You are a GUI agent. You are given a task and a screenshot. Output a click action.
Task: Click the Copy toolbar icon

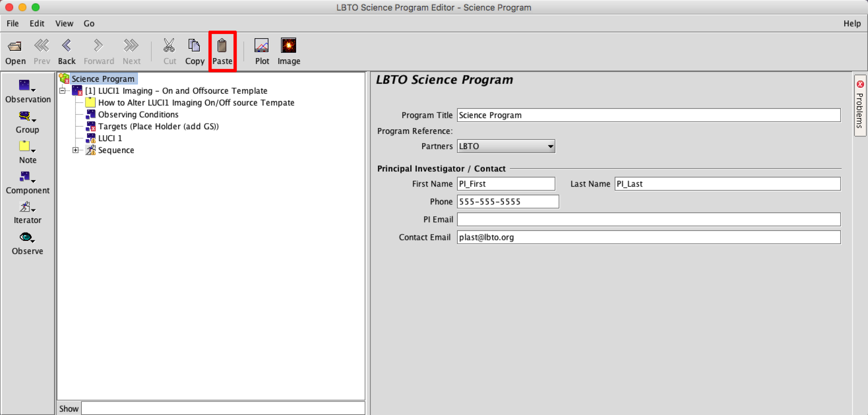coord(194,45)
